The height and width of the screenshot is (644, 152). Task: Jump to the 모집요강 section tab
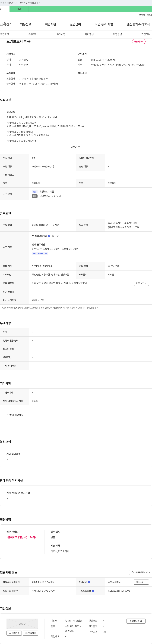(x=4, y=34)
